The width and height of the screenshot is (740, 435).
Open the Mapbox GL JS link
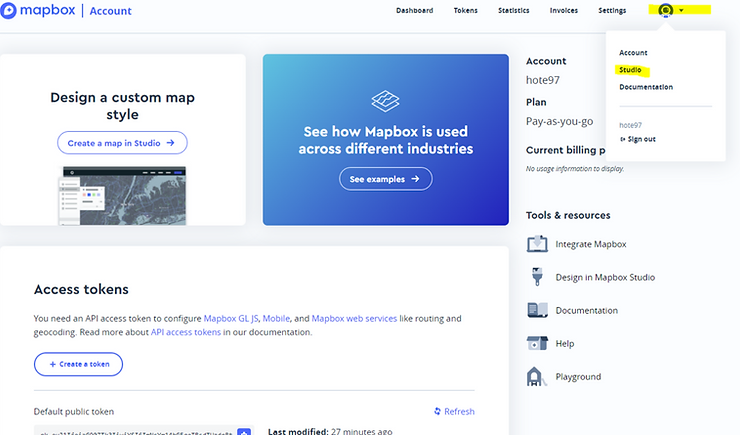click(x=231, y=318)
